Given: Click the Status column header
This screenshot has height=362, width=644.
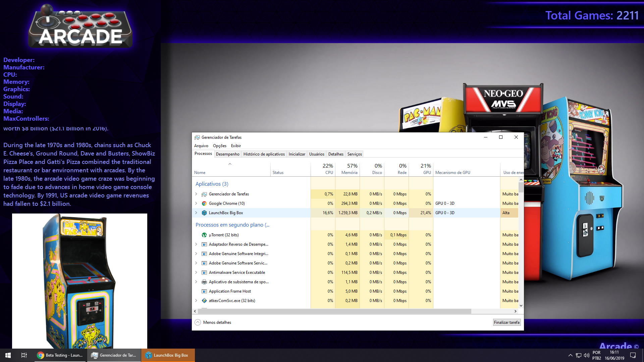Looking at the screenshot, I should point(290,169).
